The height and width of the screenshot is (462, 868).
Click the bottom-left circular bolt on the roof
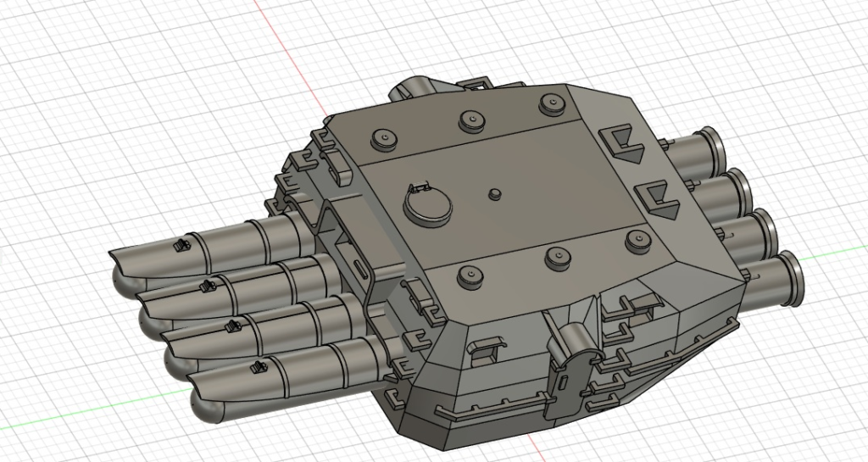pos(466,274)
